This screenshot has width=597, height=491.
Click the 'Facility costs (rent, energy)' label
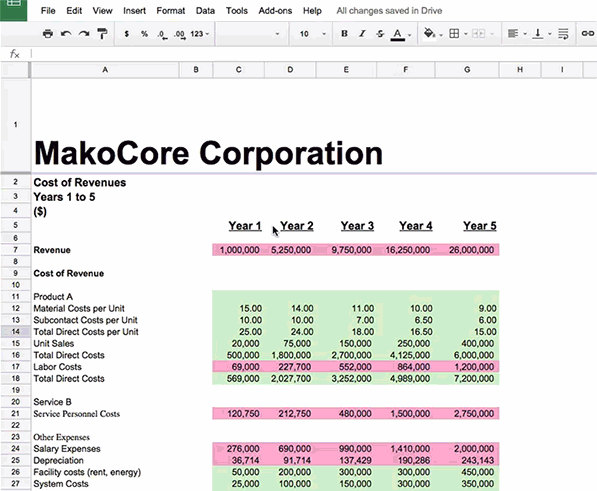87,472
